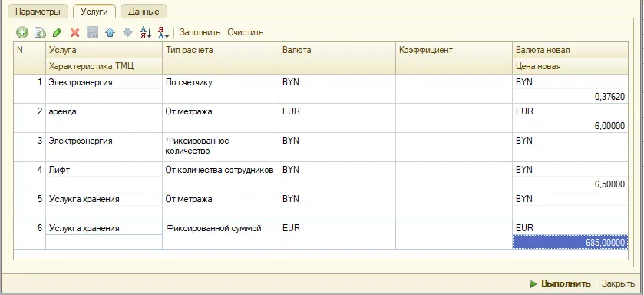Screen dimensions: 644x295
Task: Close the form with the Закрыть button
Action: pos(618,283)
